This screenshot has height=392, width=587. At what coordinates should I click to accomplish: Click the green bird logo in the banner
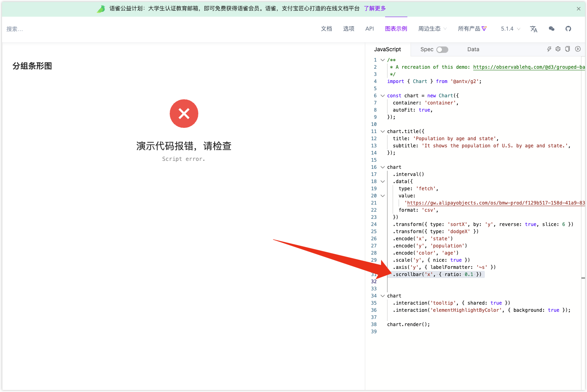click(x=101, y=8)
